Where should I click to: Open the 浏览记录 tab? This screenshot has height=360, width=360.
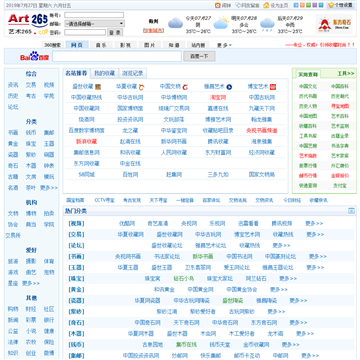tap(132, 73)
